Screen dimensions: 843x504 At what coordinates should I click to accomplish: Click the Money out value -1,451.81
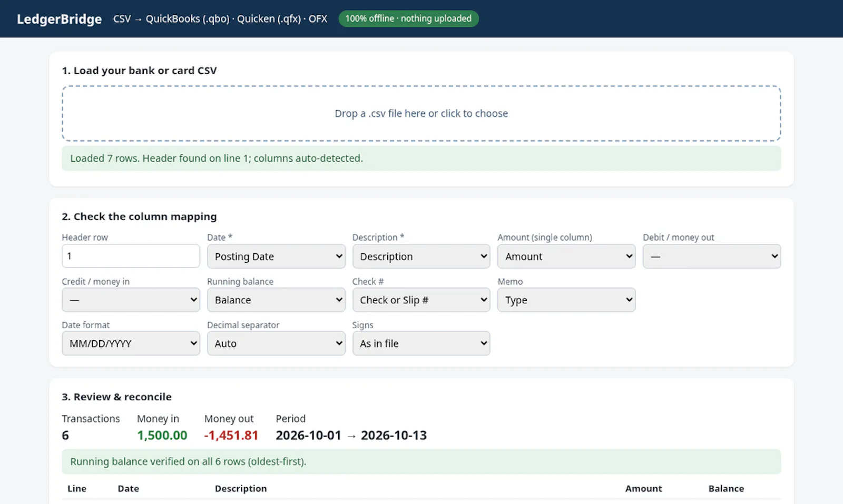coord(231,436)
